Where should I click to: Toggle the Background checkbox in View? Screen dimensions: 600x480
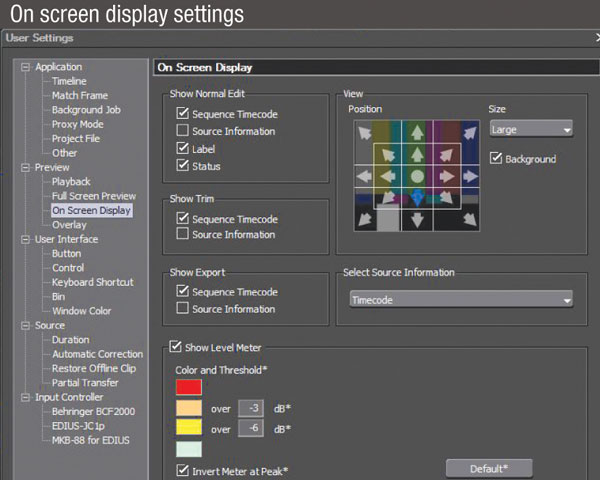pos(496,158)
